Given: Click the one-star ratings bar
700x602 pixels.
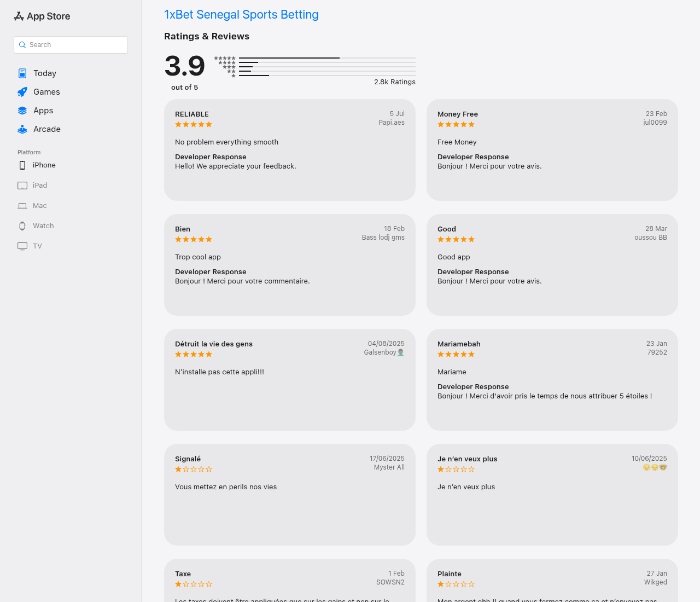Looking at the screenshot, I should tap(327, 76).
